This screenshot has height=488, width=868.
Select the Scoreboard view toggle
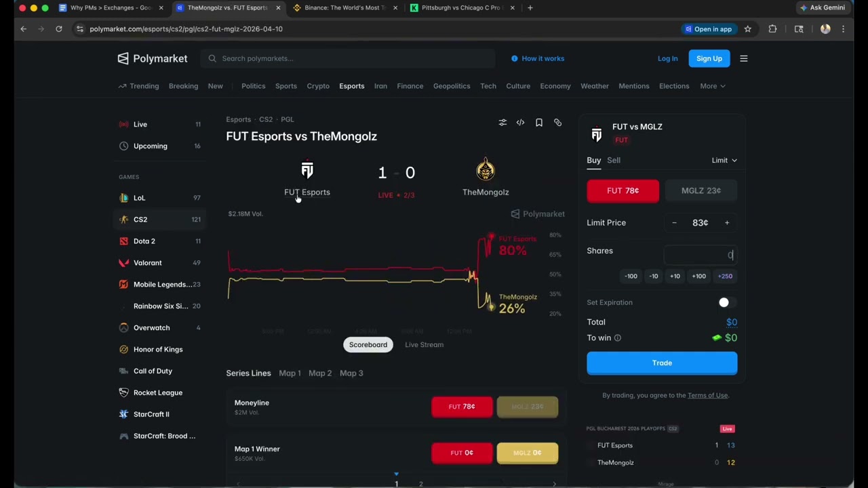pos(368,344)
